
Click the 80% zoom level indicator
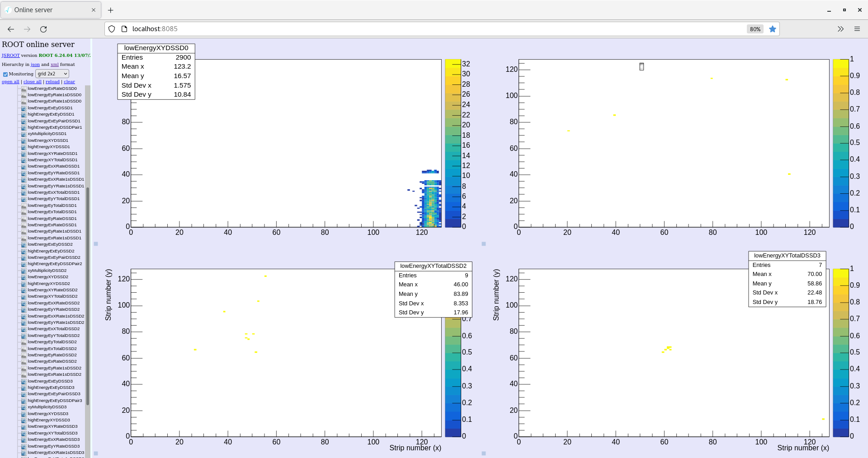point(755,29)
